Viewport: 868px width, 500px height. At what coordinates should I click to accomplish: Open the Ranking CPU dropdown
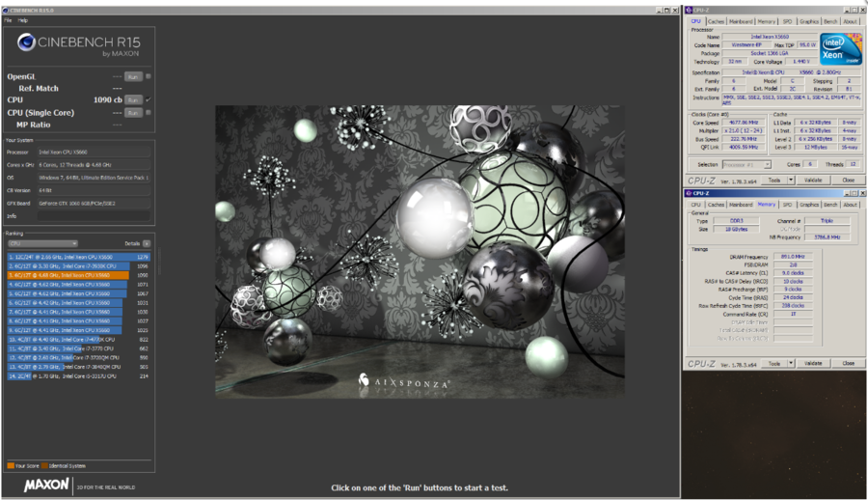coord(42,243)
